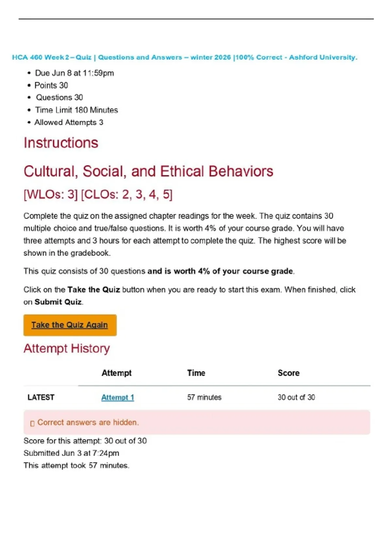Screen dimensions: 392x556
Task: Click the warning icon beside Correct answers hidden
Action: [x=32, y=423]
